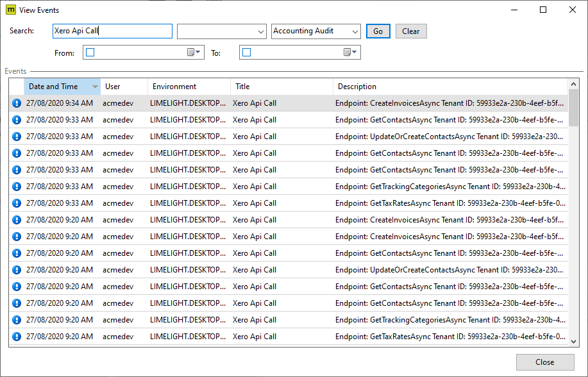
Task: Click info icon of 9:20 AM UpdateOrCreateContactsAsync row
Action: (x=17, y=270)
